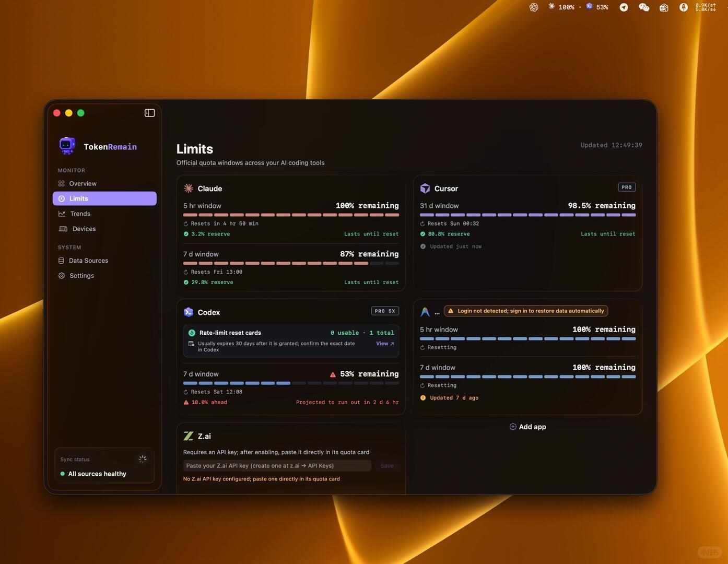Click 'No Z.ai API key configured' message
The image size is (728, 564).
pos(262,479)
